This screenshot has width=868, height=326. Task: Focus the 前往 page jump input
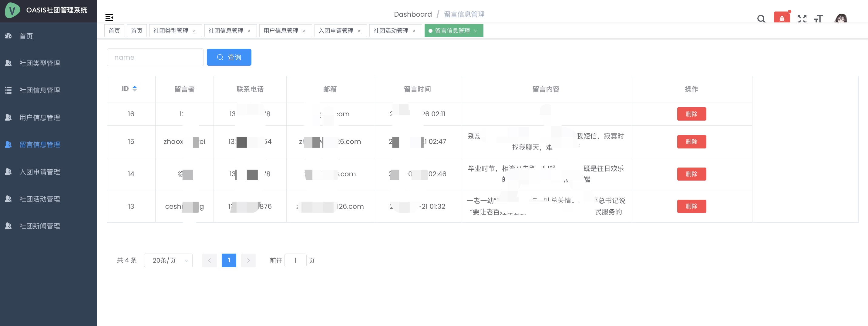[x=295, y=260]
